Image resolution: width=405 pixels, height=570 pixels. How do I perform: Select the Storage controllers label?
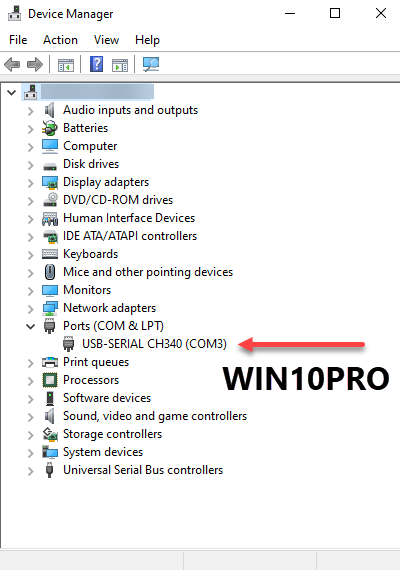112,434
